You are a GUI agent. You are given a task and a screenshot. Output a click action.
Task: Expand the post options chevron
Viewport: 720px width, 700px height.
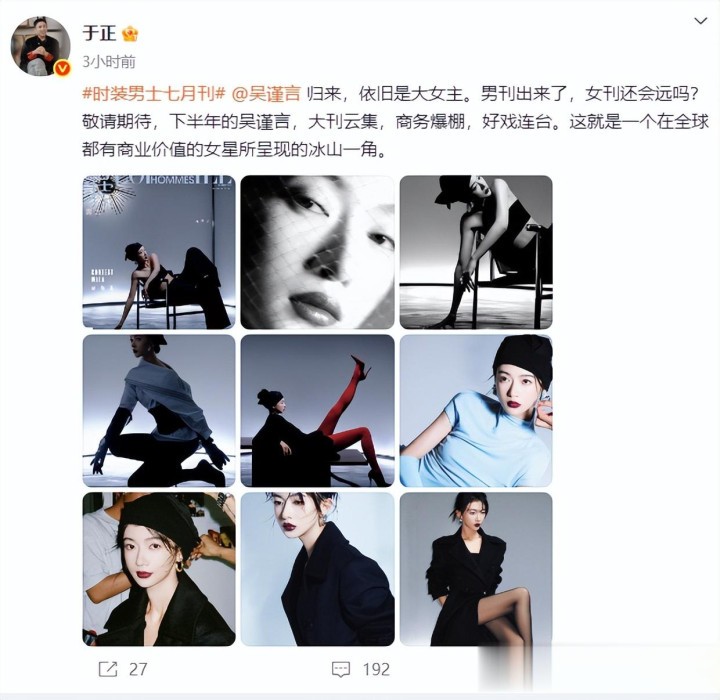pyautogui.click(x=700, y=21)
